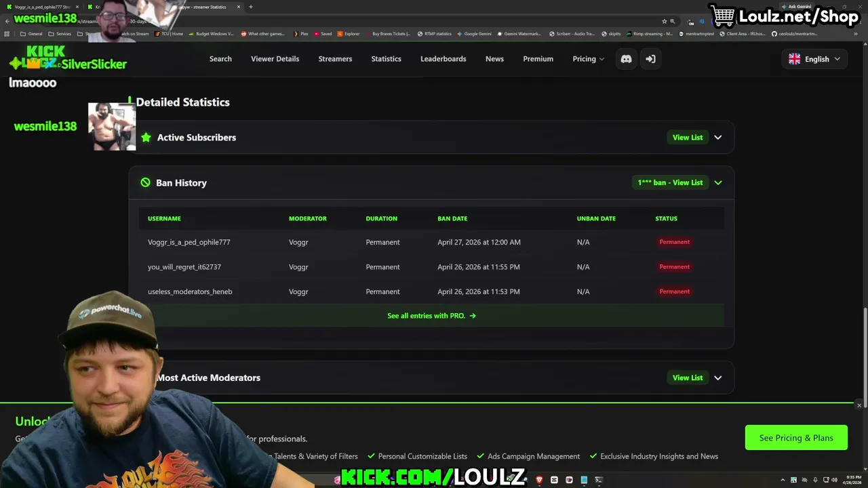Image resolution: width=868 pixels, height=488 pixels.
Task: Open the News nav item
Action: pyautogui.click(x=494, y=59)
